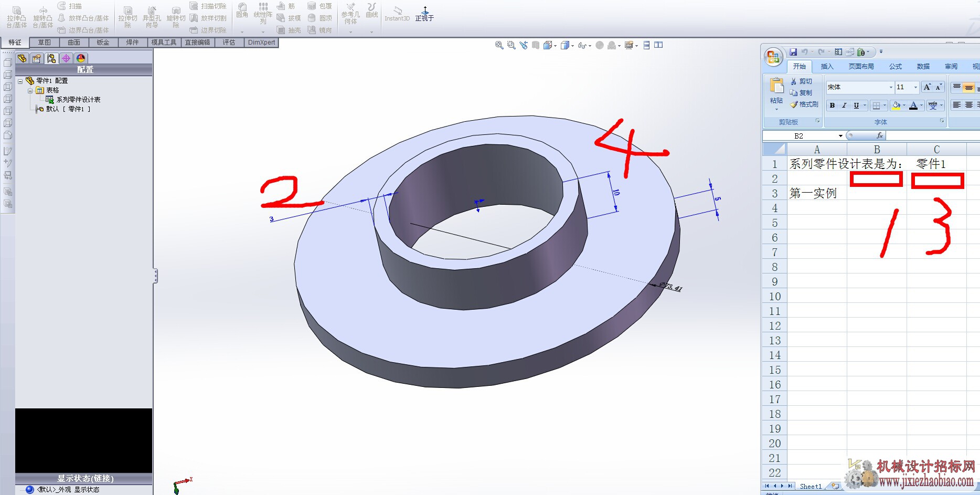The image size is (980, 495).
Task: Open the font name 宋体 dropdown
Action: (x=891, y=87)
